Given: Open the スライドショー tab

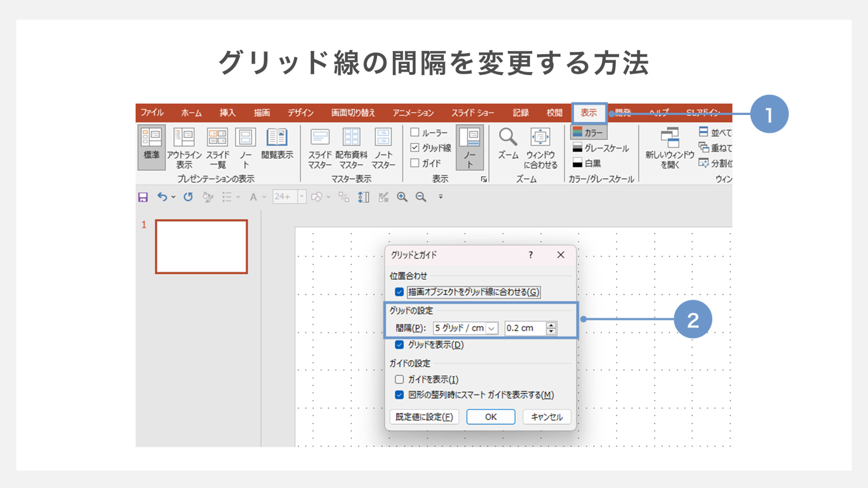Looking at the screenshot, I should pyautogui.click(x=473, y=113).
